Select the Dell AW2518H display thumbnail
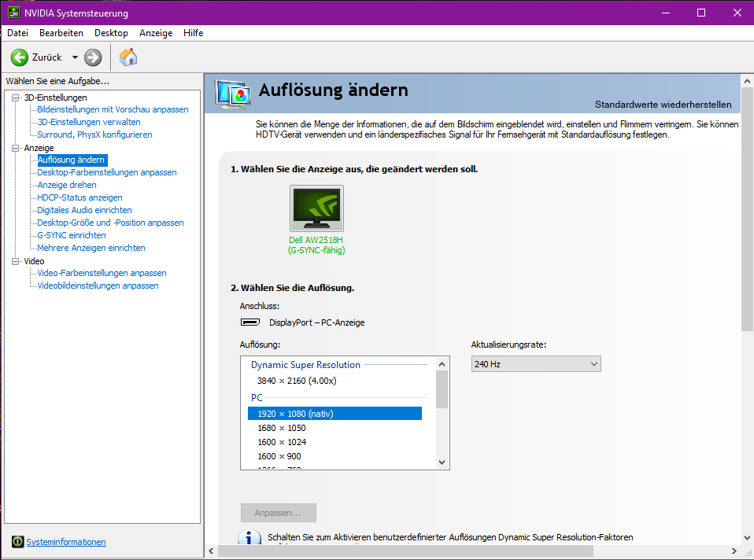The image size is (754, 560). (x=316, y=208)
